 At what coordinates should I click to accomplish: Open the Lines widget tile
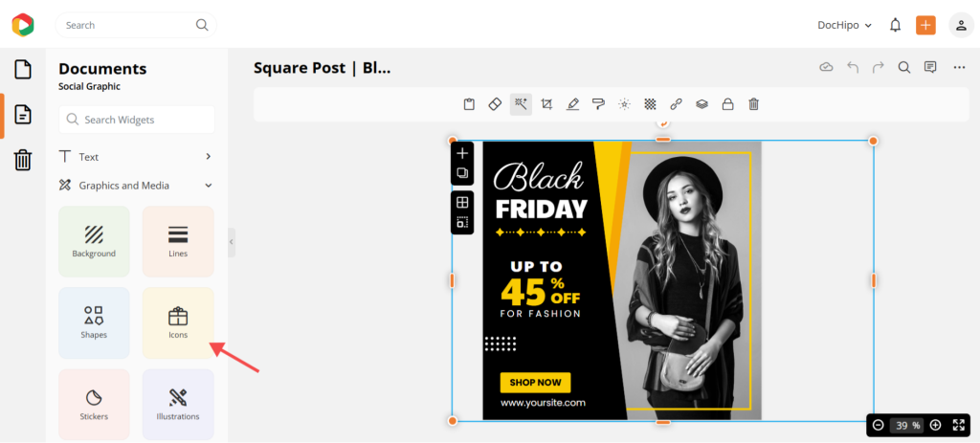[x=178, y=242]
